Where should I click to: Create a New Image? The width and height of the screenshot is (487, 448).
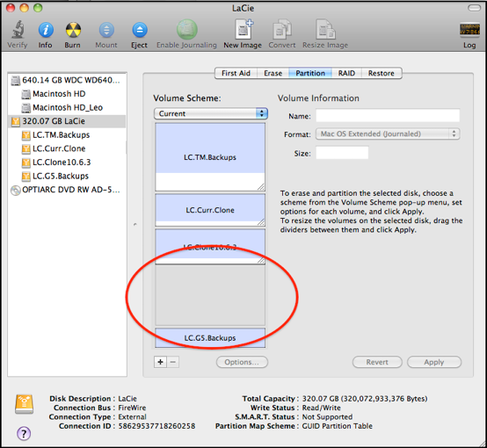[x=243, y=29]
